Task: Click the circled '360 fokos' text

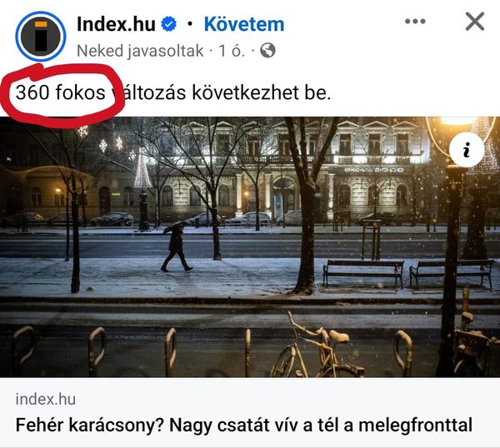Action: tap(61, 92)
